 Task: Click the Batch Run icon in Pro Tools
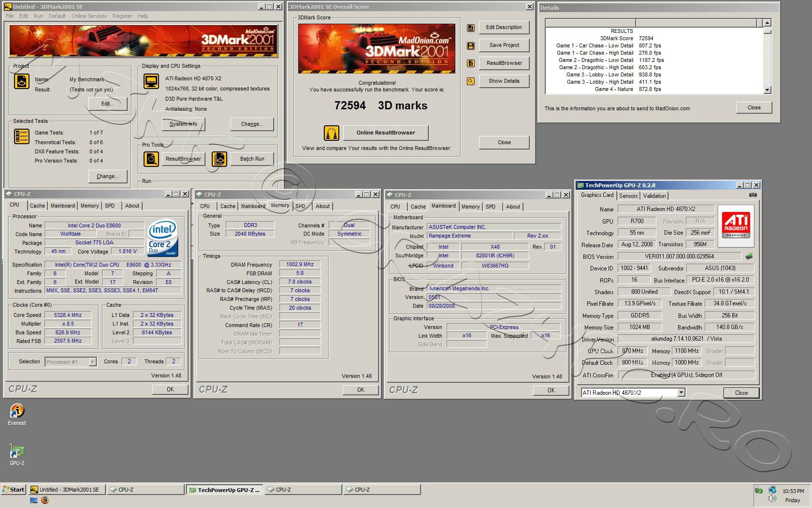click(219, 159)
